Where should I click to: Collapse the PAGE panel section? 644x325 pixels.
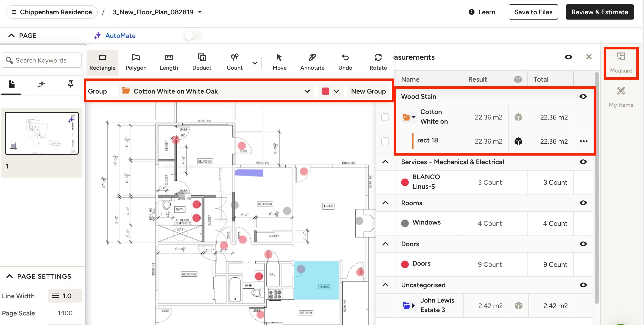tap(11, 36)
